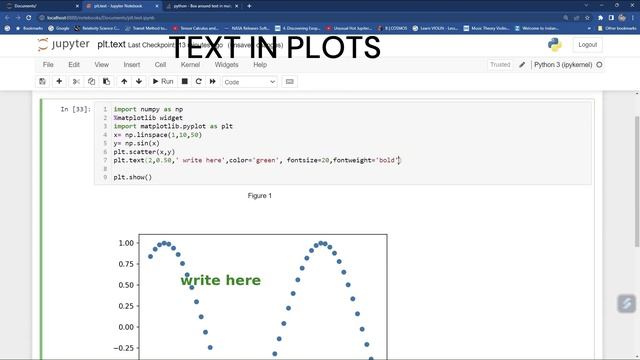This screenshot has width=640, height=360.
Task: Open the Help menu
Action: coord(260,64)
